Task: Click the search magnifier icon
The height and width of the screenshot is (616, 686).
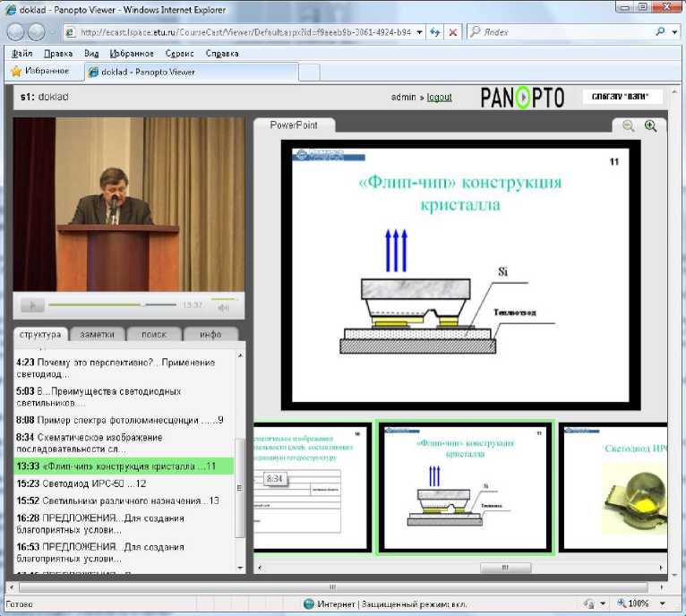Action: coord(660,31)
